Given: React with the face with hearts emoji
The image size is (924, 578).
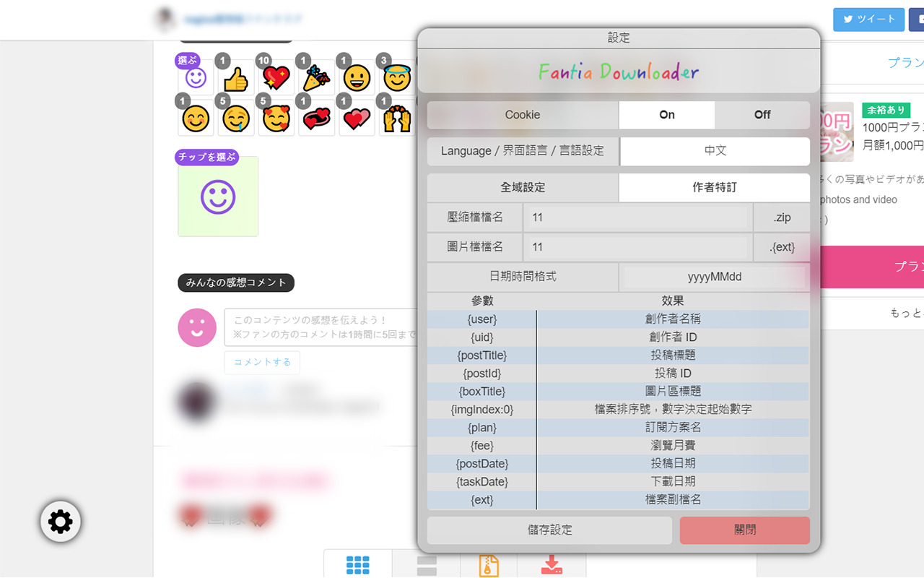Looking at the screenshot, I should [x=276, y=118].
